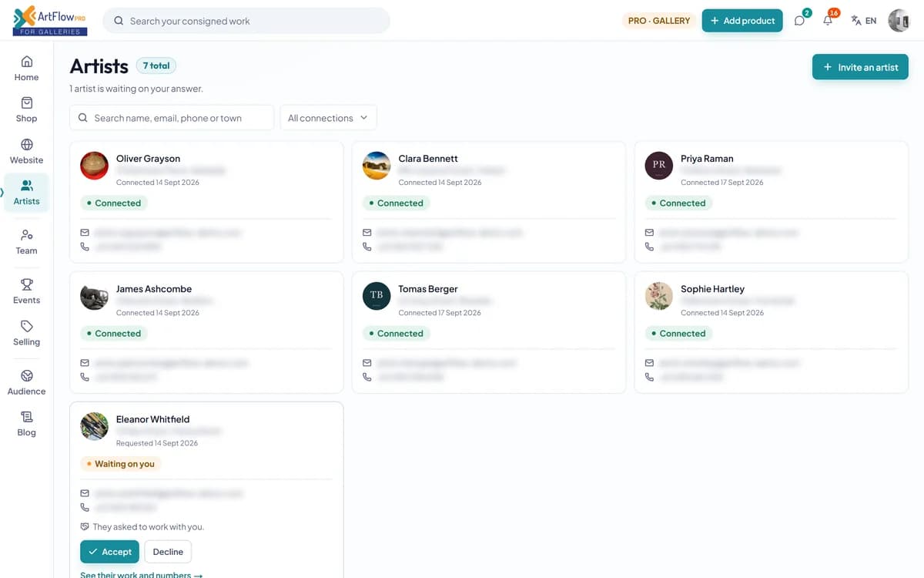Click the ArtFlow Pro logo
The width and height of the screenshot is (924, 578).
pos(50,21)
